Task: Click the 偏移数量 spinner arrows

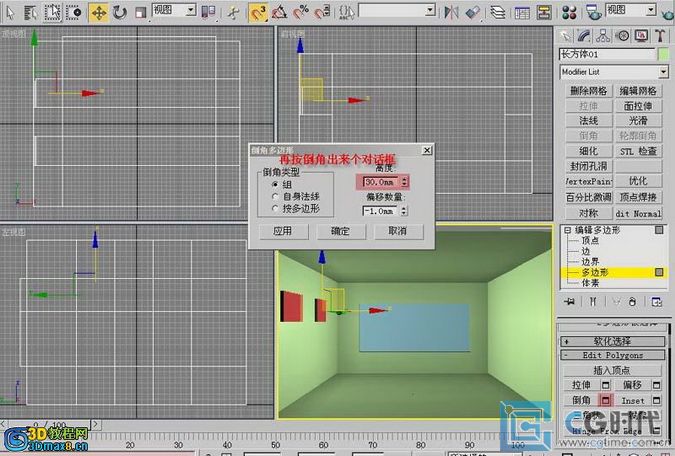Action: 404,211
